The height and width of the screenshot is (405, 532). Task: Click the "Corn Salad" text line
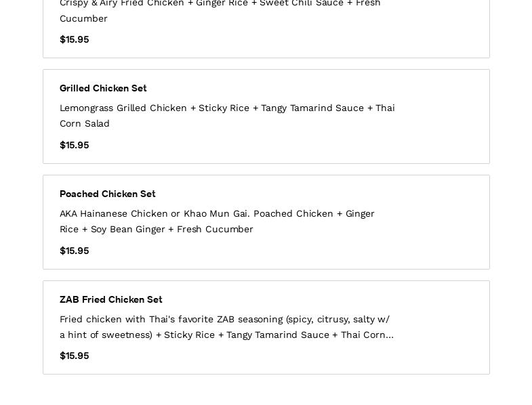click(85, 123)
